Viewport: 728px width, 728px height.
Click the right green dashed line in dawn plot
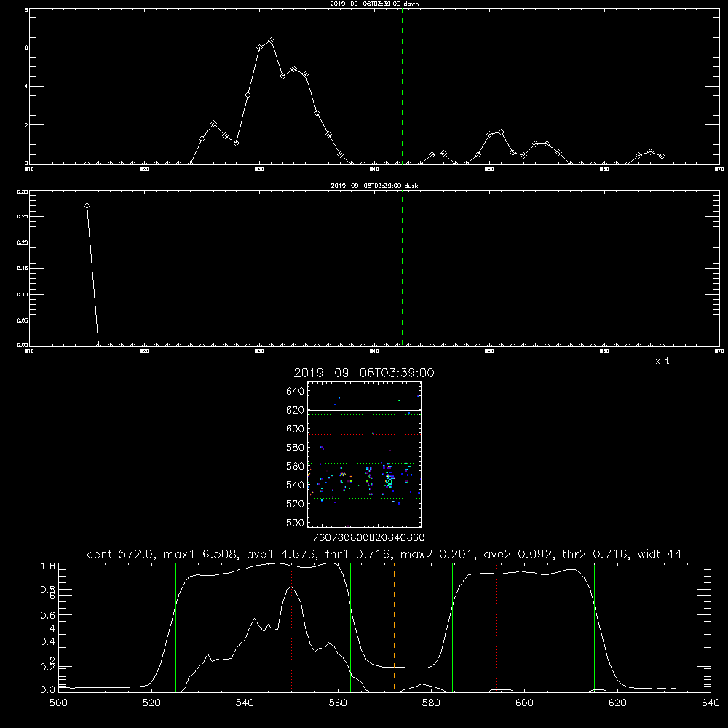click(402, 86)
